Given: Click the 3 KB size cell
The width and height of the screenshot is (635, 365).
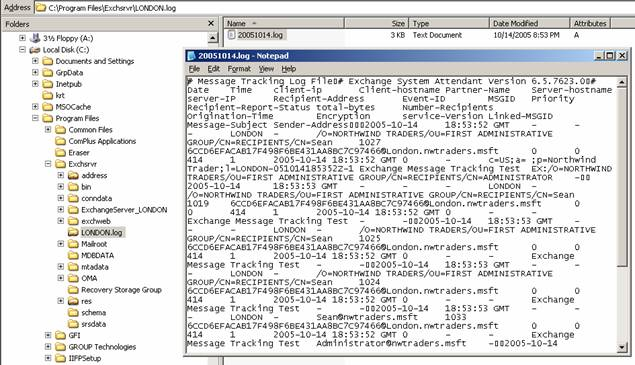Looking at the screenshot, I should coord(398,35).
